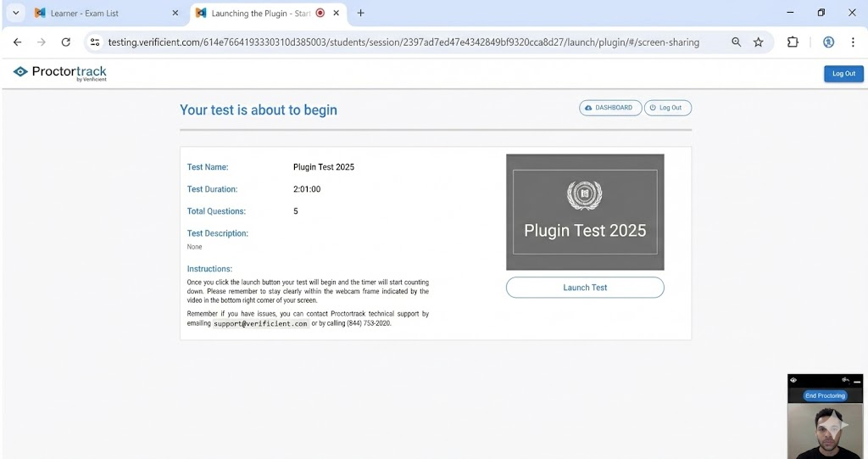The image size is (868, 459).
Task: Open the Chrome profile avatar icon
Action: (828, 42)
